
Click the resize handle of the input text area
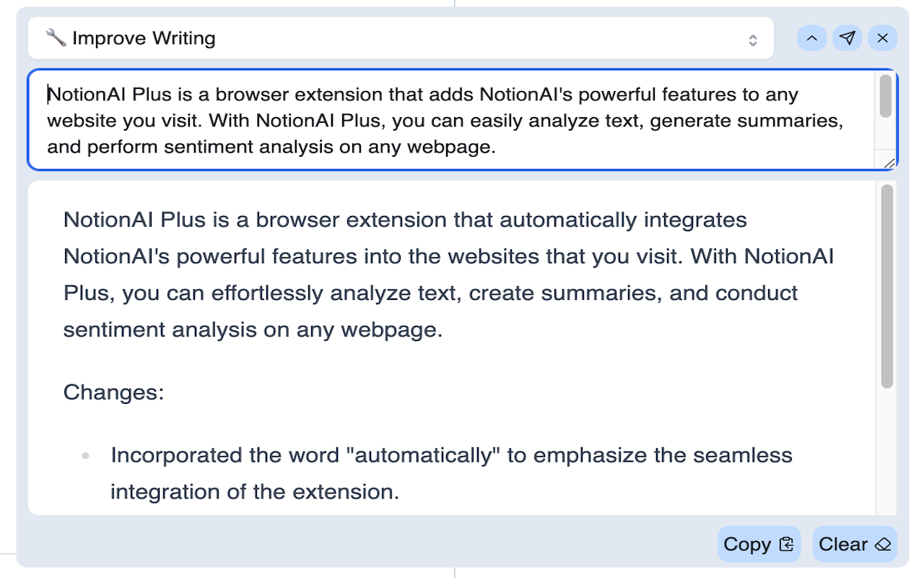tap(889, 163)
